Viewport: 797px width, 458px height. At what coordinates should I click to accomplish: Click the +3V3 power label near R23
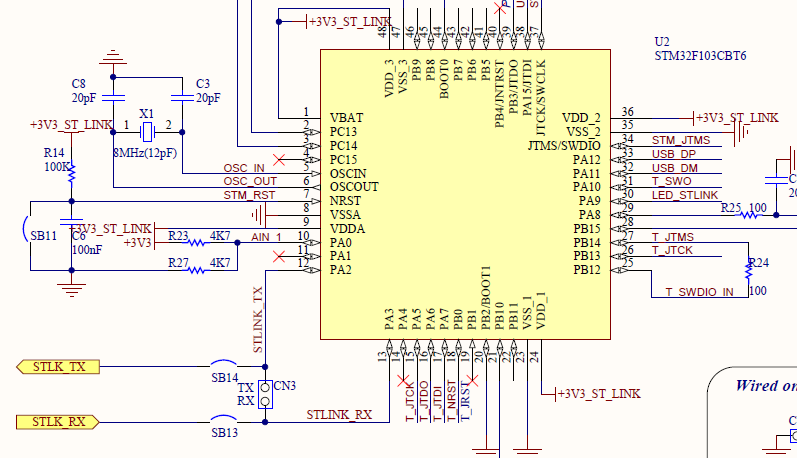click(x=138, y=243)
